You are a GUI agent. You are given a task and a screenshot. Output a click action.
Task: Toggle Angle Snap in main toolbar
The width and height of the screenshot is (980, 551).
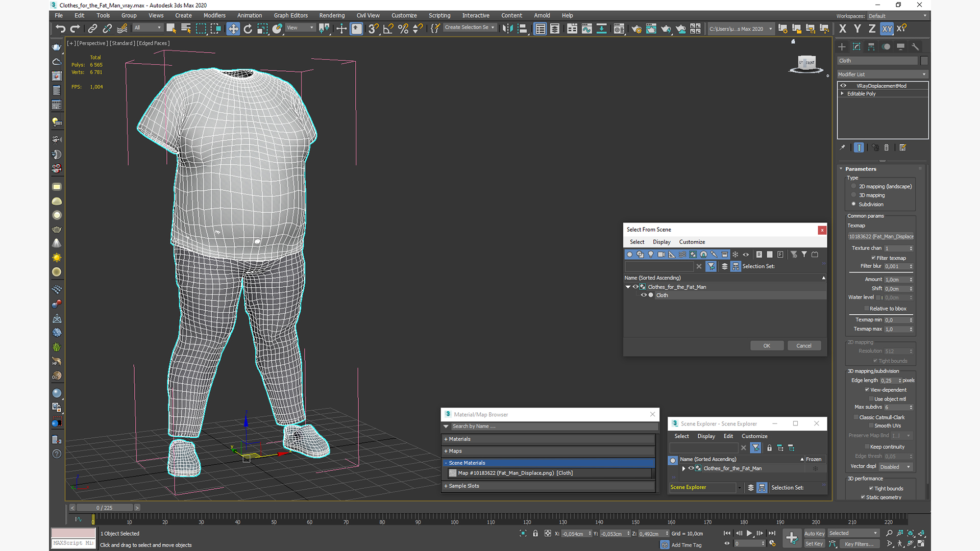coord(388,29)
